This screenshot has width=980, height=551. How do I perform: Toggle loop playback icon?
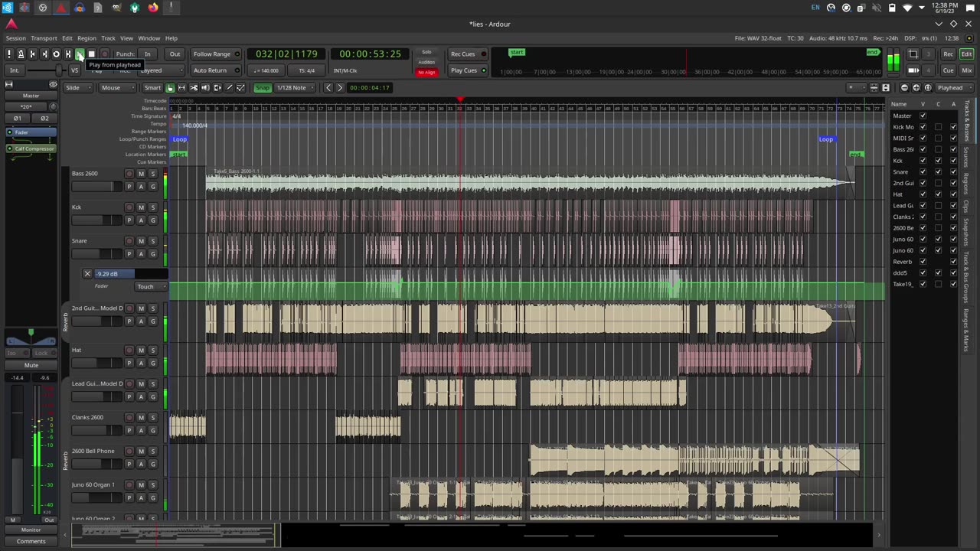tap(56, 54)
